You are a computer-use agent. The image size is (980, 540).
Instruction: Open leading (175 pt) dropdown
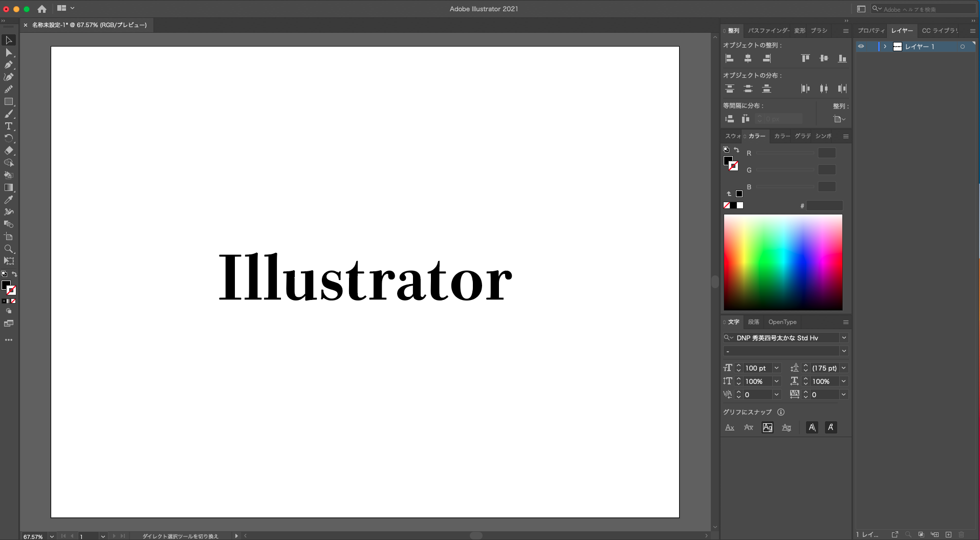pyautogui.click(x=844, y=368)
